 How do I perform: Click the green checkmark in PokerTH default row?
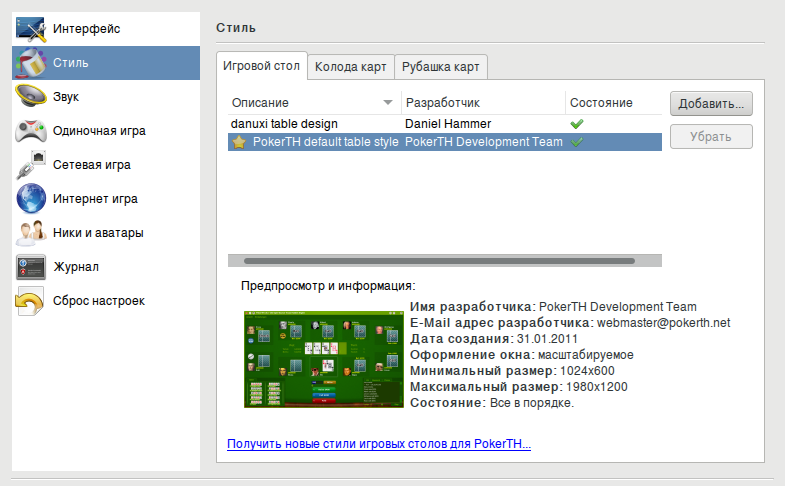(577, 142)
